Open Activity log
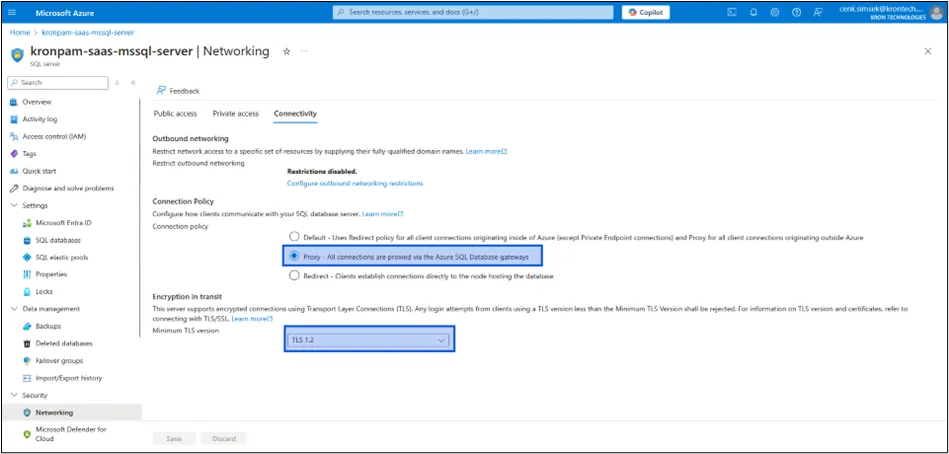949x454 pixels. click(x=40, y=119)
